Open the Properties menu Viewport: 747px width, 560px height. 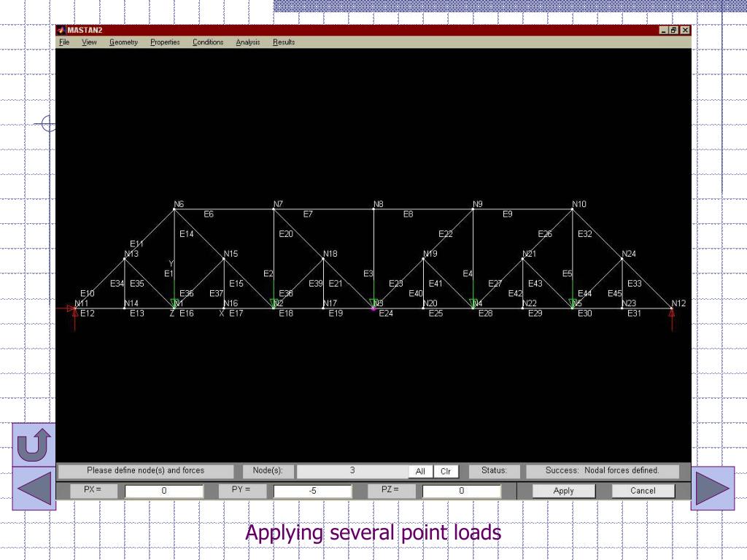click(x=165, y=42)
